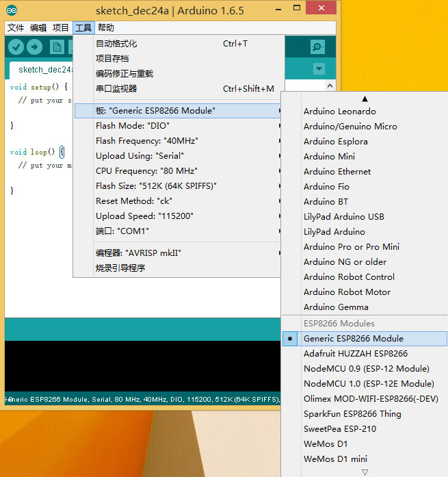Open the tab dropdown arrow button
448x477 pixels.
(x=319, y=68)
